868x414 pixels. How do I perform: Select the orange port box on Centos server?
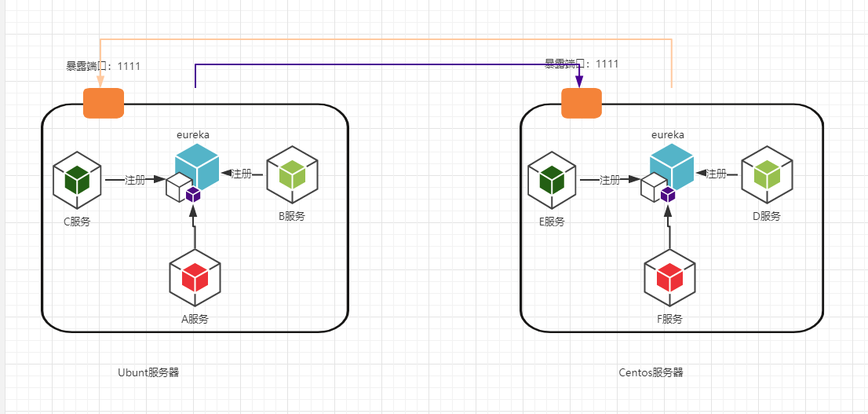click(582, 103)
